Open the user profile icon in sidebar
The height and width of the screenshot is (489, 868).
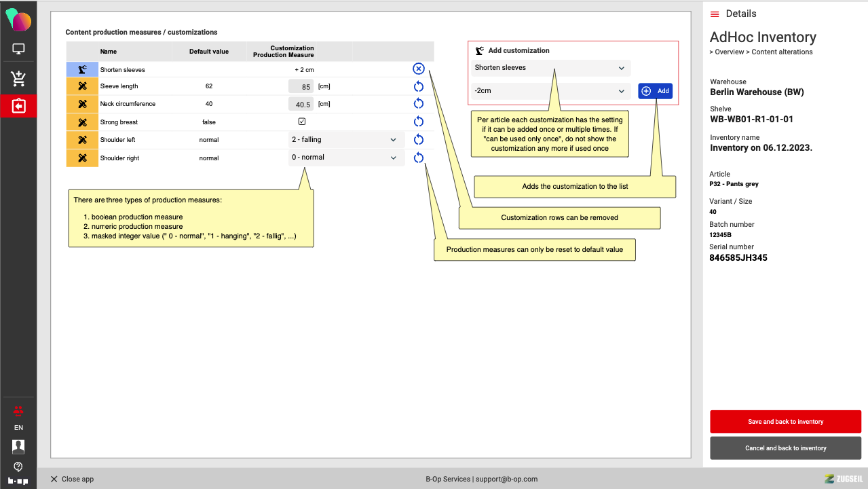[18, 446]
